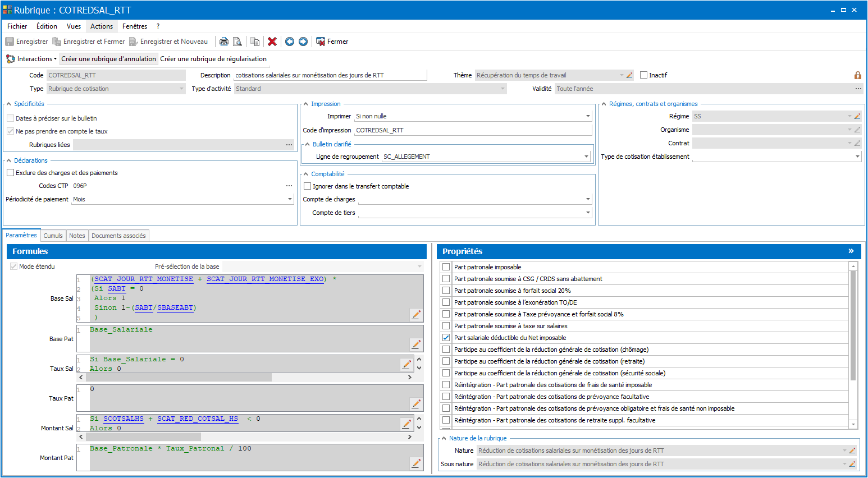The width and height of the screenshot is (868, 478).
Task: Click the Code d'impression input field
Action: pos(473,130)
